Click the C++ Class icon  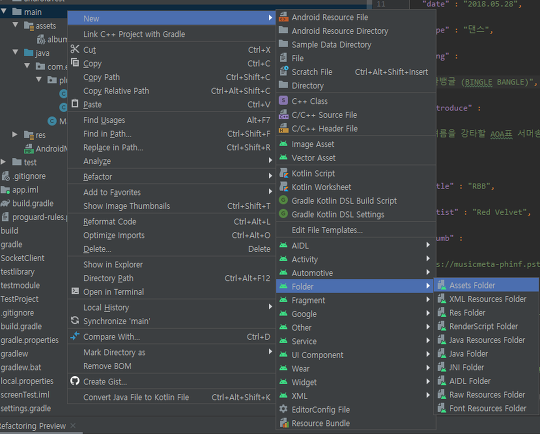point(283,101)
